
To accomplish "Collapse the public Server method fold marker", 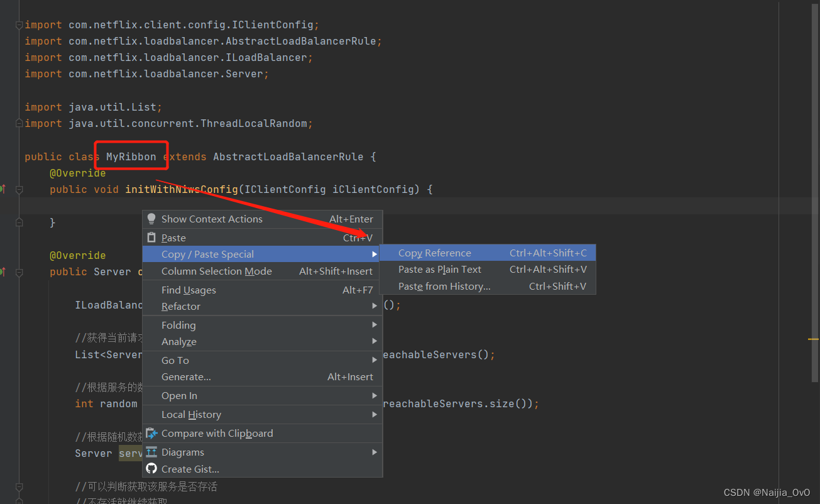I will coord(19,272).
